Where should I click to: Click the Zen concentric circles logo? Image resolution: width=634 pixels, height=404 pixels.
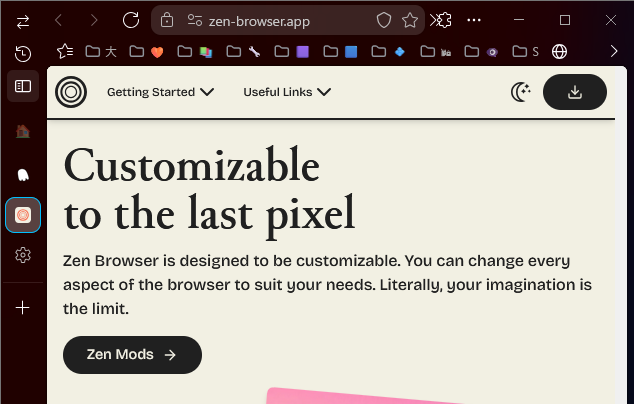pyautogui.click(x=71, y=92)
